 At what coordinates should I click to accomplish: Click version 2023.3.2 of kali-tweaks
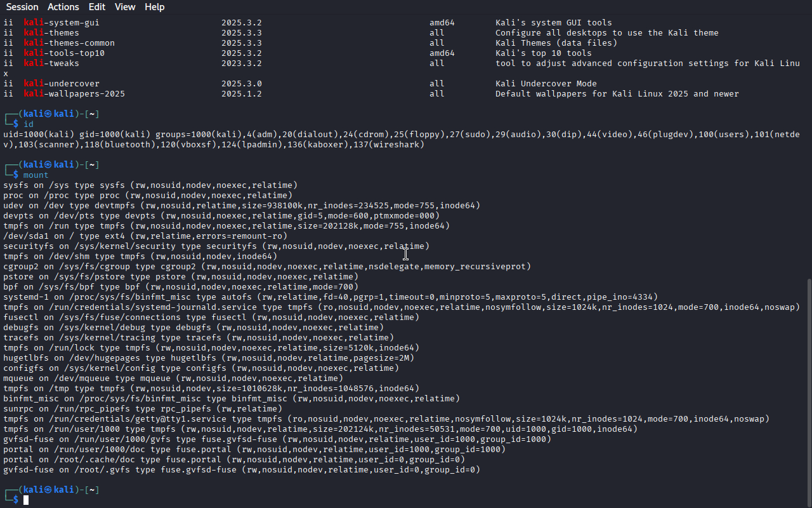pos(242,63)
